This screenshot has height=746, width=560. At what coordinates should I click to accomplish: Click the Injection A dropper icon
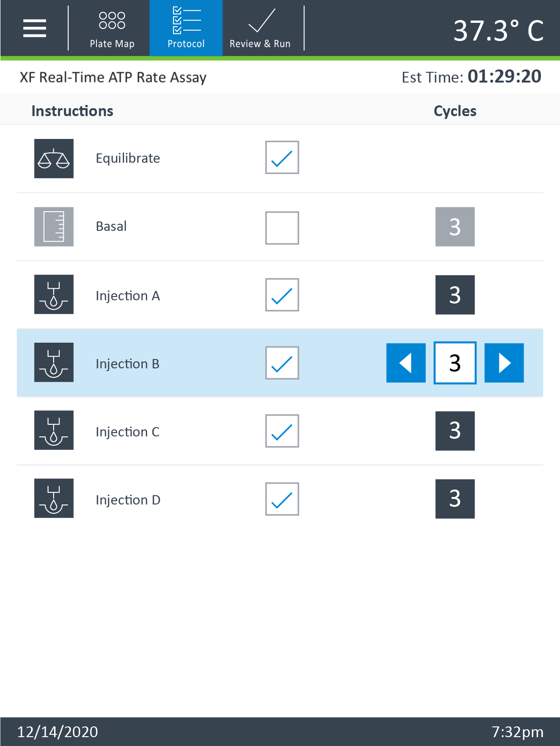pos(54,294)
